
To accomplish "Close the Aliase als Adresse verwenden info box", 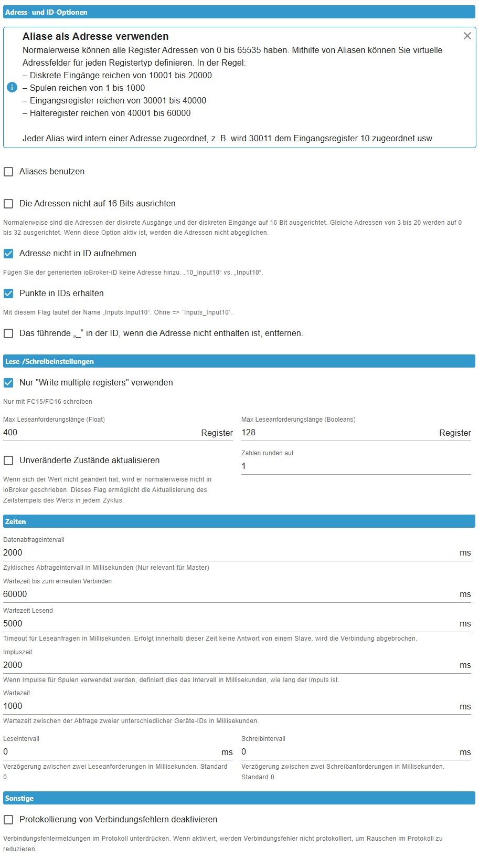I will [467, 36].
